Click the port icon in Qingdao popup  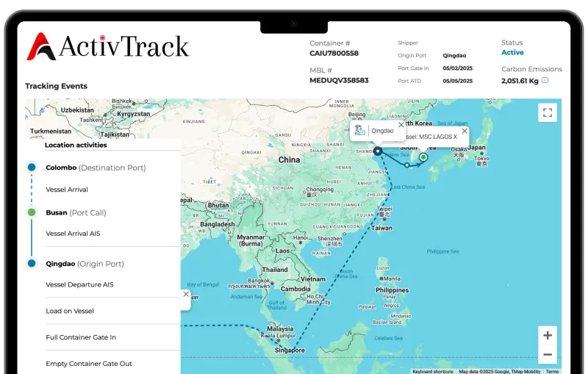click(x=359, y=130)
